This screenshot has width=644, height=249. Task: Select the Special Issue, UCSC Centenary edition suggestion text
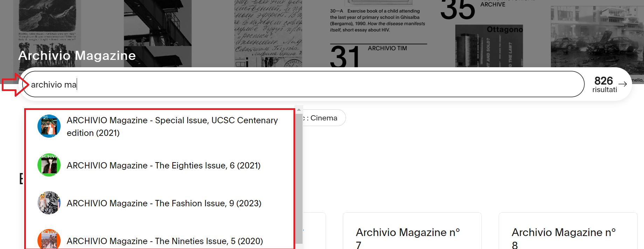pyautogui.click(x=172, y=126)
